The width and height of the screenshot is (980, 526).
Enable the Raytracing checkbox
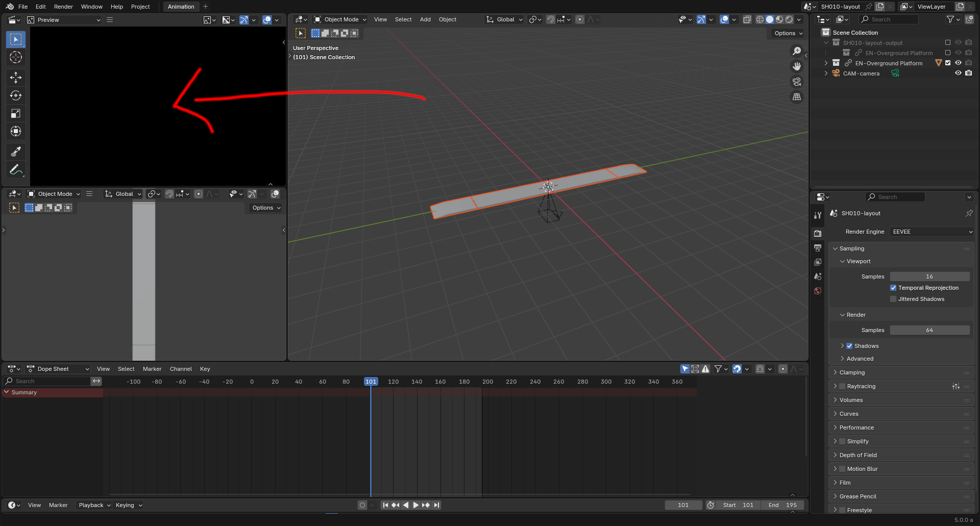(842, 386)
